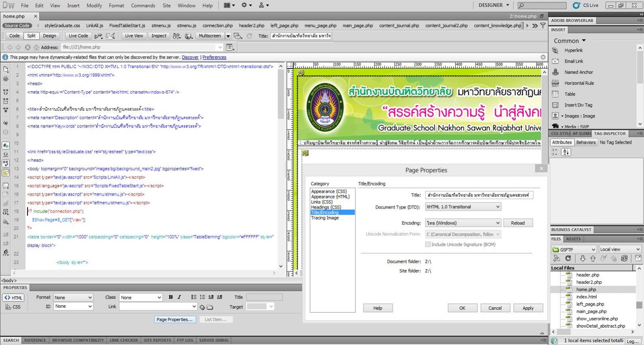The height and width of the screenshot is (345, 644).
Task: Click the Put files up arrow icon
Action: pos(593,258)
